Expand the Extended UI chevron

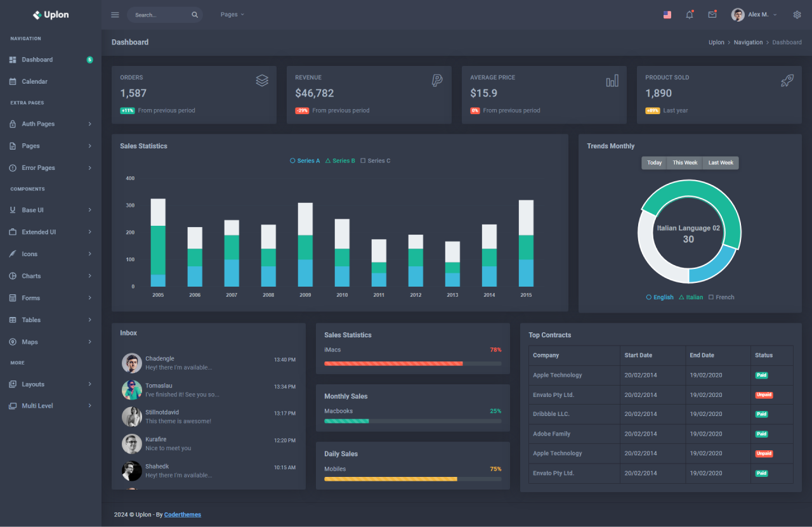point(90,232)
